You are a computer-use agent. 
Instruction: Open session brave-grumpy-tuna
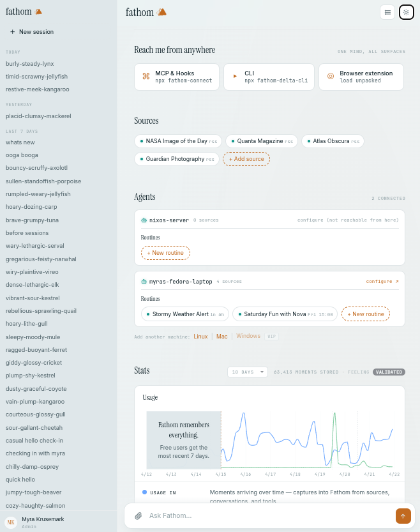pos(32,220)
